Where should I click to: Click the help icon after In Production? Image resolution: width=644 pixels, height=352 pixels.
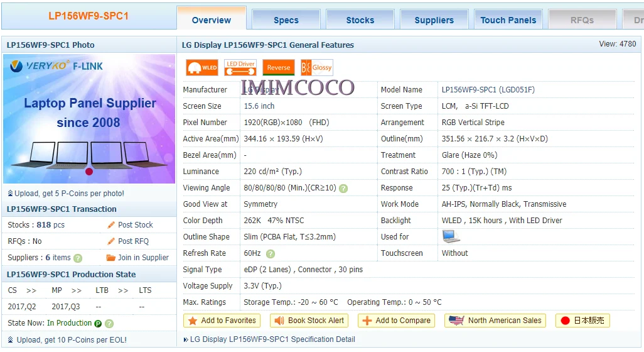(x=109, y=324)
